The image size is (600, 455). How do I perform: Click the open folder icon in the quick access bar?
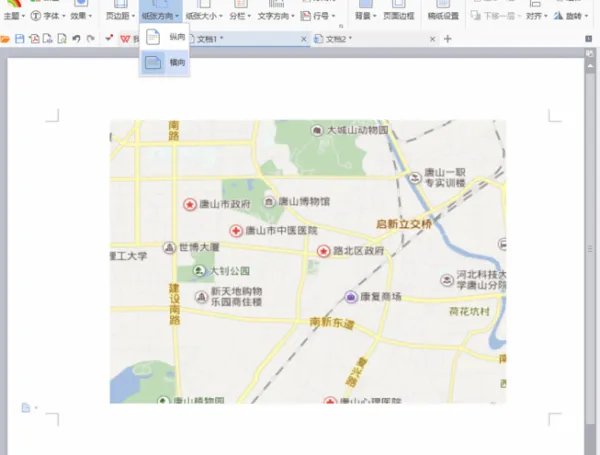coord(5,39)
